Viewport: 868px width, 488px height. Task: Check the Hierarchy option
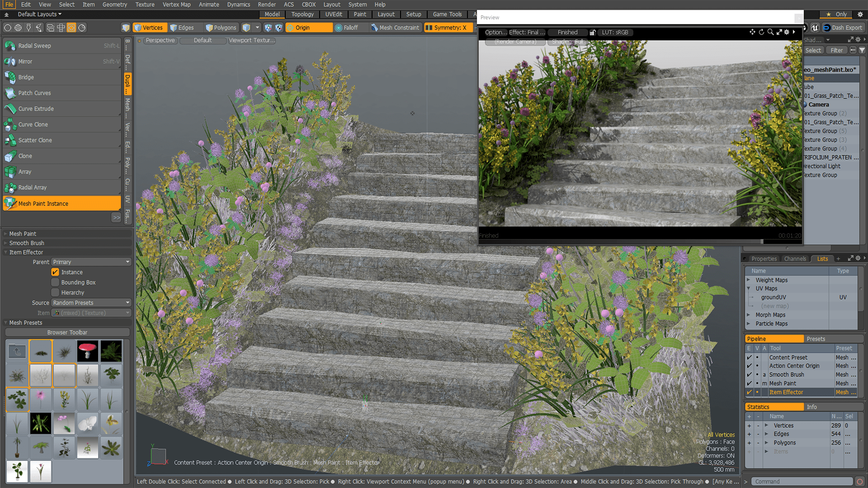pos(55,292)
